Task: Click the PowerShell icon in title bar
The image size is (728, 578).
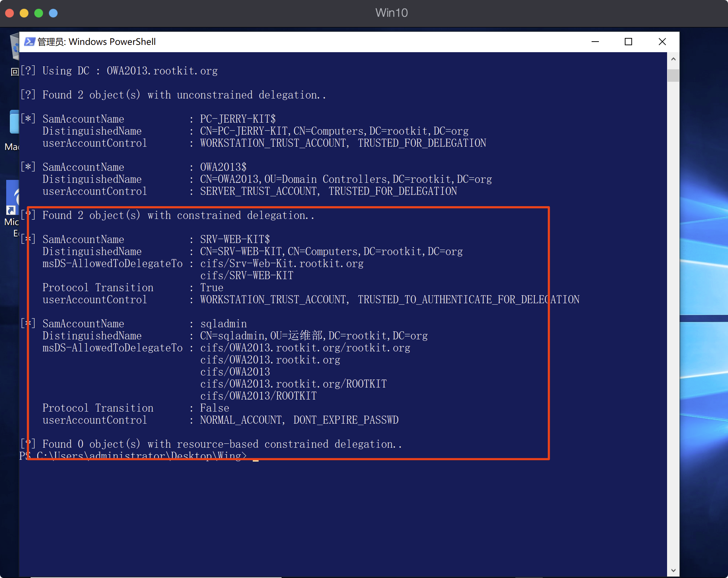Action: (30, 42)
